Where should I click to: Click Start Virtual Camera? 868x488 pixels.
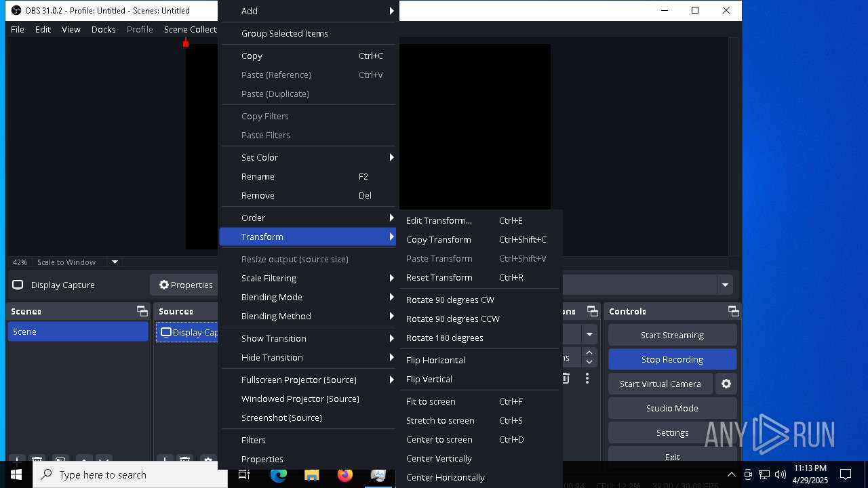point(660,384)
